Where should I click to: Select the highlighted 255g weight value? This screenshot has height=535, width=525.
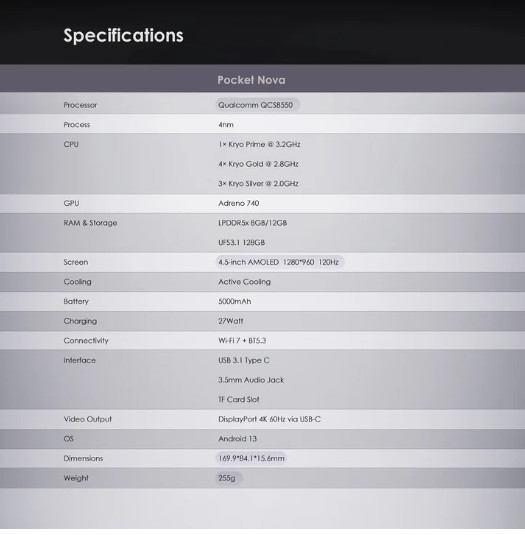(x=228, y=478)
